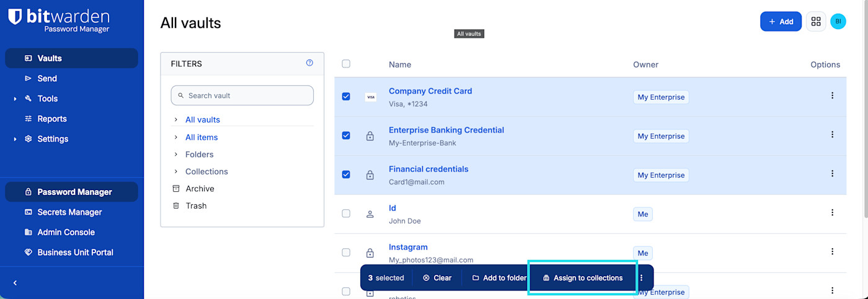Screen dimensions: 868x299
Task: Open the Company Credit Card item
Action: tap(430, 91)
